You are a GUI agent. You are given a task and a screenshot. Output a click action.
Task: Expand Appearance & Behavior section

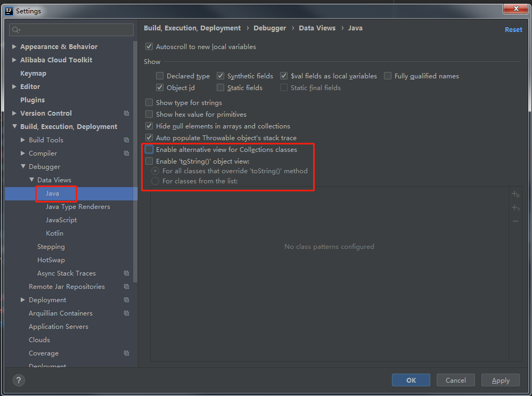click(14, 47)
